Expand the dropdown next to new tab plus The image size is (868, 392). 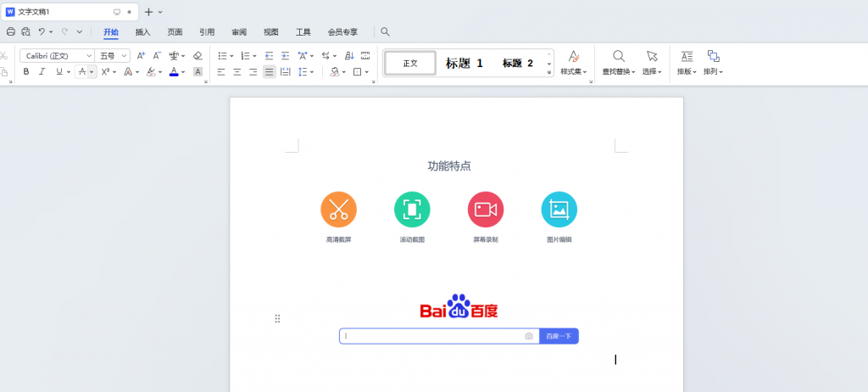pos(160,12)
